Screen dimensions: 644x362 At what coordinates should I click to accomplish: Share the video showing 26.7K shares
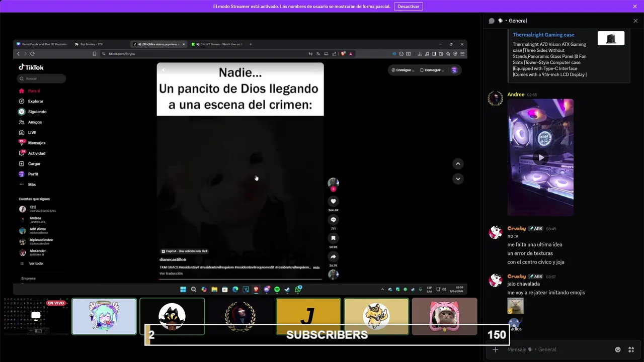tap(333, 257)
